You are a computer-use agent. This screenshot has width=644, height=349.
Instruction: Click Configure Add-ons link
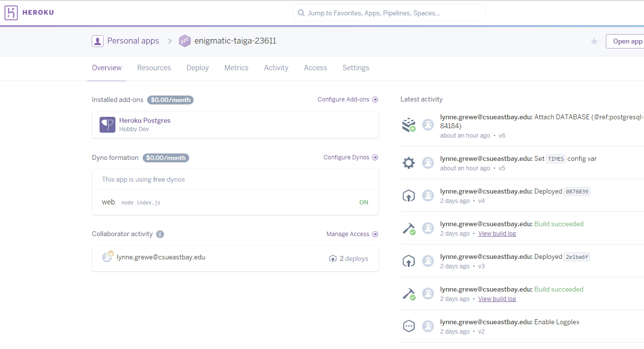pos(348,100)
